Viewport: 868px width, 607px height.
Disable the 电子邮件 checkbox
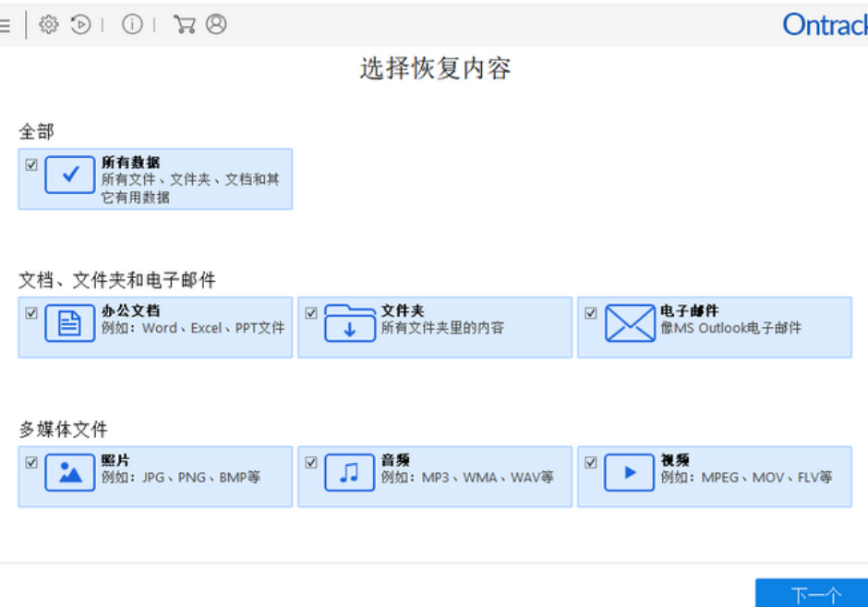coord(591,313)
